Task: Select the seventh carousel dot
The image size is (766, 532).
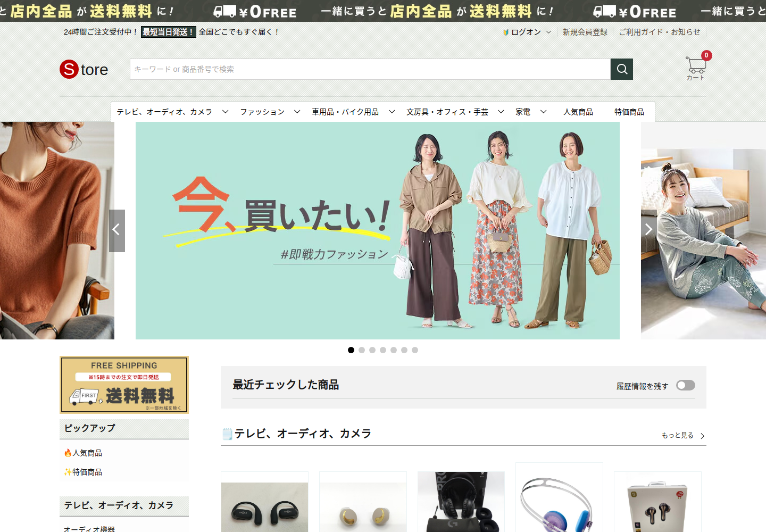Action: pos(415,350)
